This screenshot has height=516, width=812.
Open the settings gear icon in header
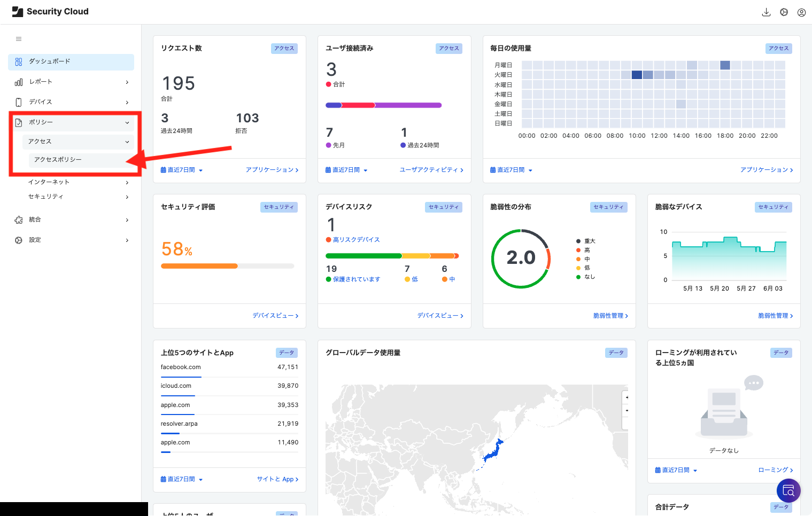tap(784, 12)
